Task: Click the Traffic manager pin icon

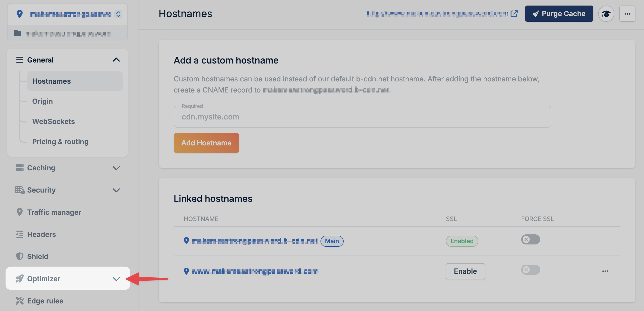Action: [x=19, y=212]
